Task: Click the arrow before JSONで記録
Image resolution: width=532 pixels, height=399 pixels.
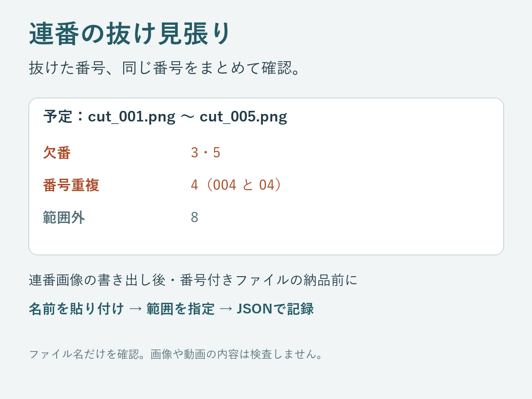Action: coord(226,309)
